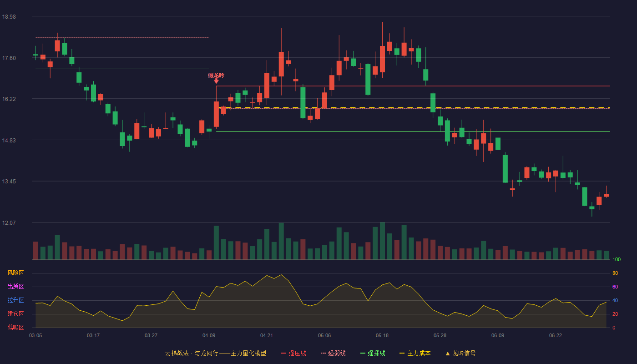637x364 pixels.
Task: Select the 出货区 zone label
Action: [x=15, y=287]
